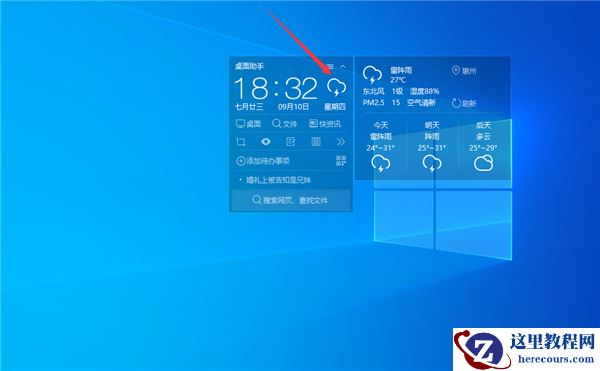This screenshot has height=371, width=600.
Task: Click the 星期四 weekday label
Action: click(335, 107)
